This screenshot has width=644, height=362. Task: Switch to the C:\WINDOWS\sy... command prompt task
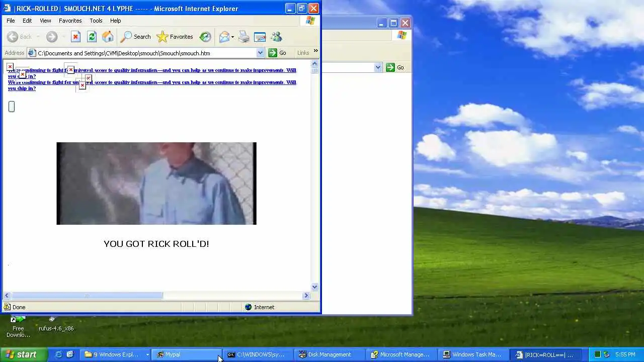click(x=258, y=354)
